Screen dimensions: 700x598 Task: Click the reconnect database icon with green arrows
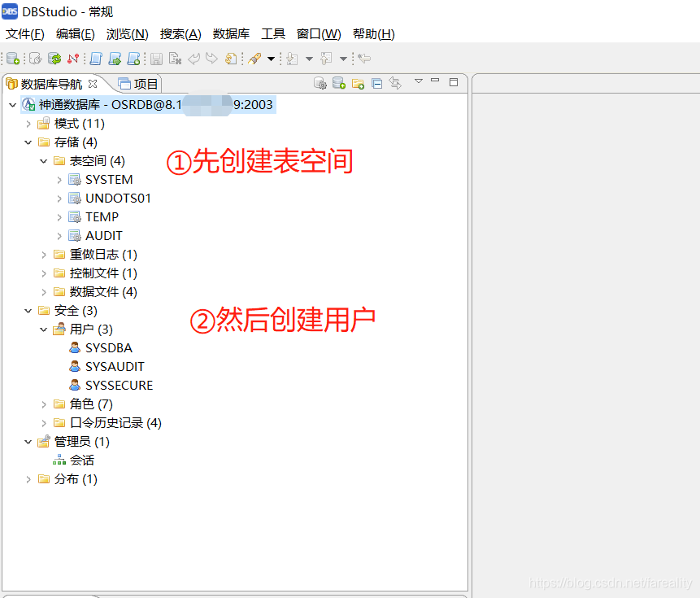pyautogui.click(x=54, y=59)
